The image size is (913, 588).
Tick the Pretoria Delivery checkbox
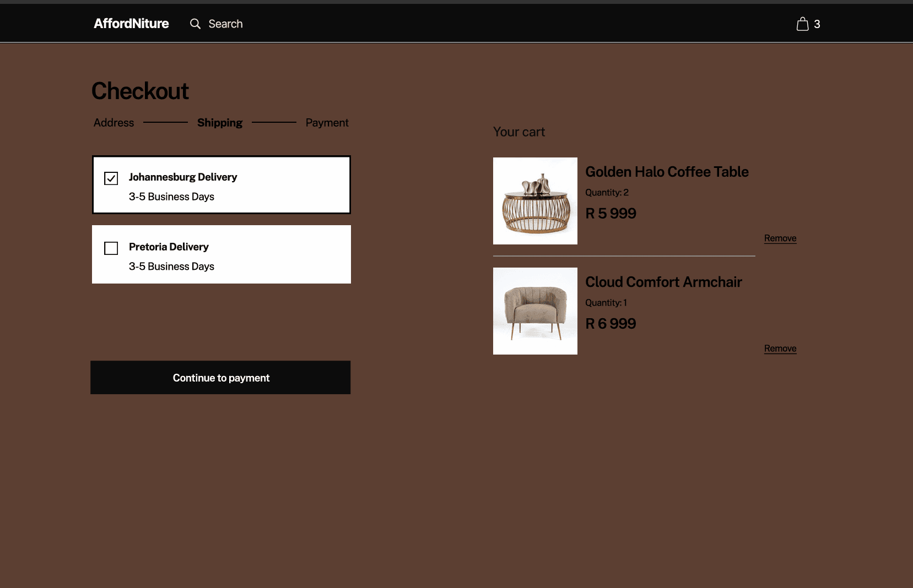(111, 248)
